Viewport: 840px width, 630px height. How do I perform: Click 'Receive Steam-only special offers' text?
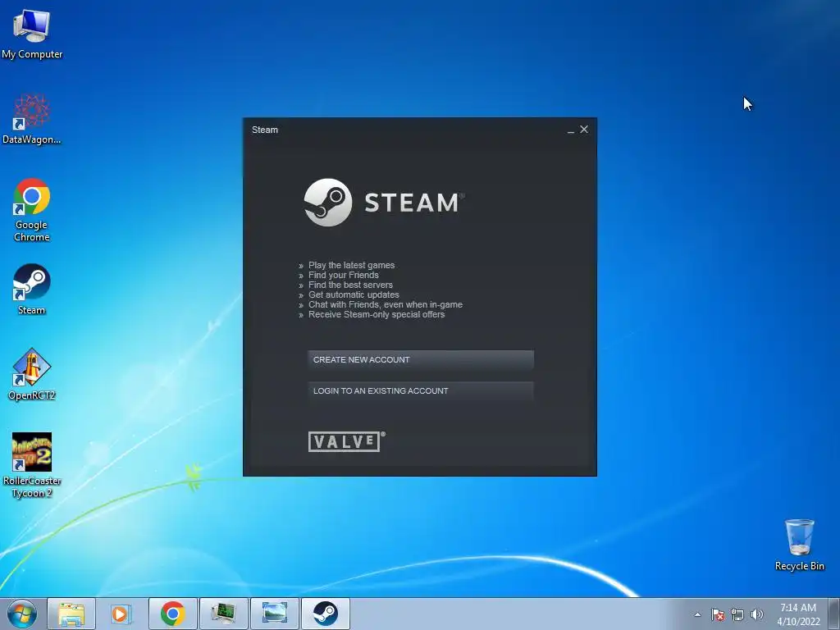coord(376,314)
